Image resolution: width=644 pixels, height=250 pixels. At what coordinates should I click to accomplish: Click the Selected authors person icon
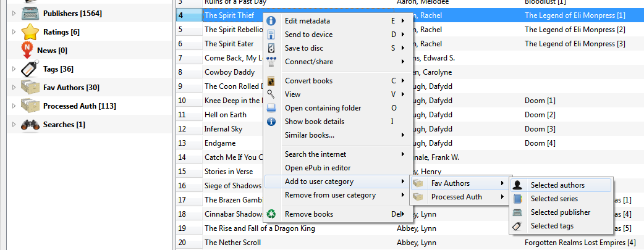click(x=518, y=185)
